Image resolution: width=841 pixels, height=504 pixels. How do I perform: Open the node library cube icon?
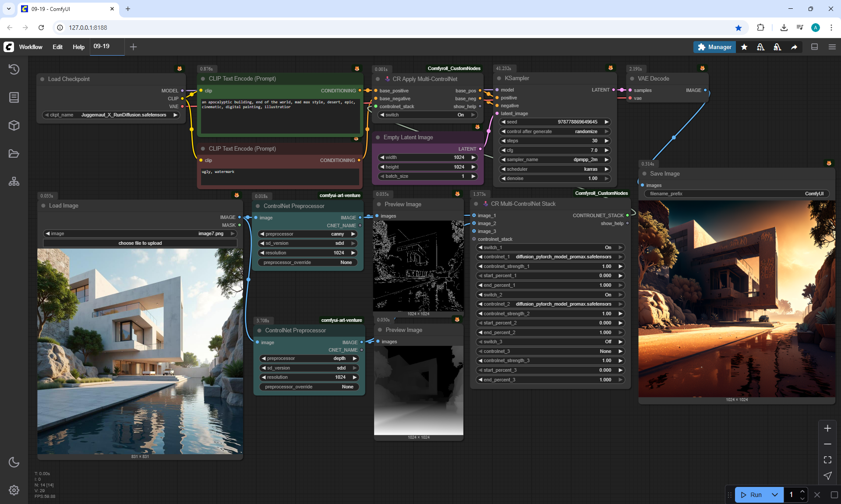[14, 126]
